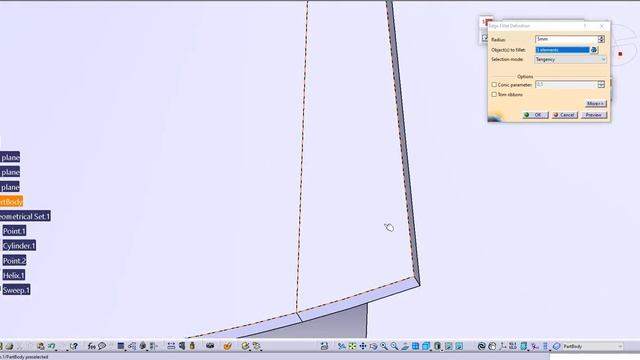
Task: Click the orange Apply Material icon
Action: pos(228,346)
